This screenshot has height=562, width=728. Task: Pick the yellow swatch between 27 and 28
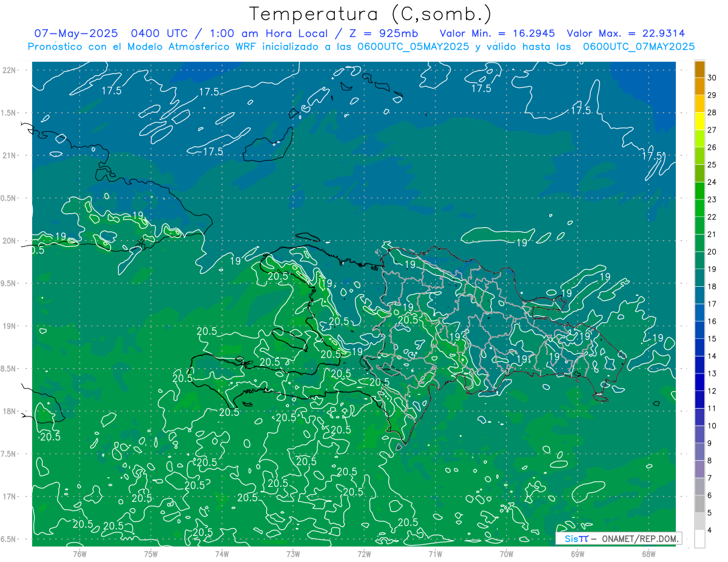[699, 121]
